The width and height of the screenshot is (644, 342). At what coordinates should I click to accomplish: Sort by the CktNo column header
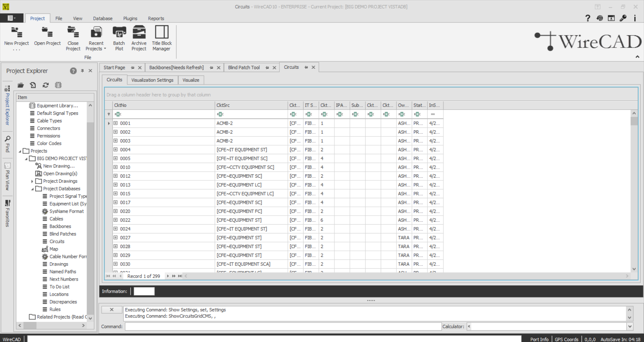pyautogui.click(x=164, y=105)
